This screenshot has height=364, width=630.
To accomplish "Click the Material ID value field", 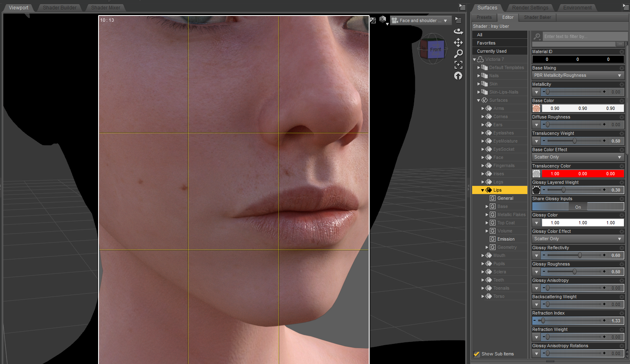I will tap(578, 59).
